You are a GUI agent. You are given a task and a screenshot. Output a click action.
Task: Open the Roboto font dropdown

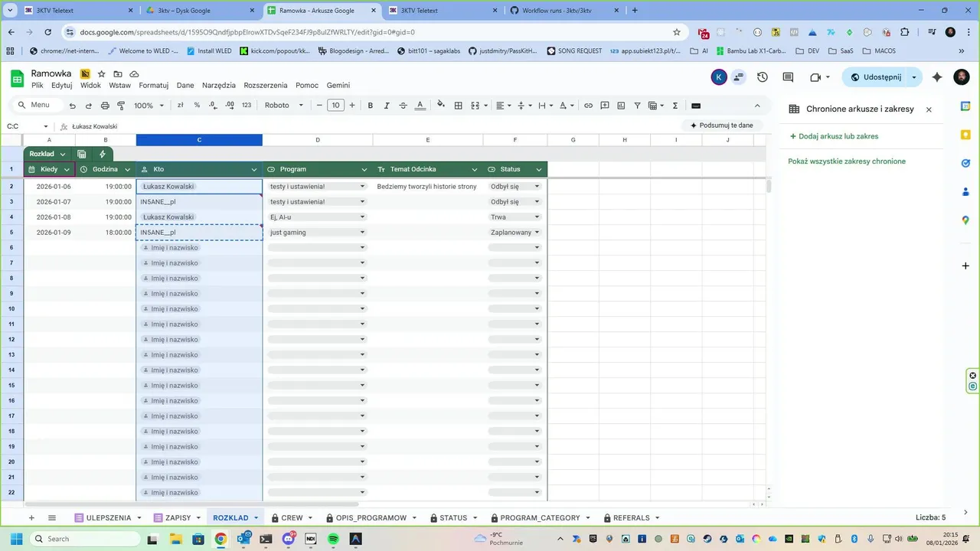coord(284,106)
